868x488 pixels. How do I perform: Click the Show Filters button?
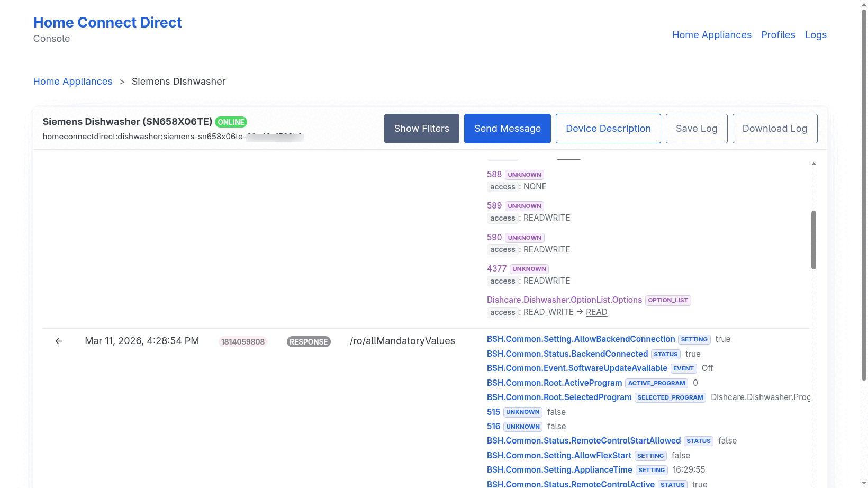422,129
